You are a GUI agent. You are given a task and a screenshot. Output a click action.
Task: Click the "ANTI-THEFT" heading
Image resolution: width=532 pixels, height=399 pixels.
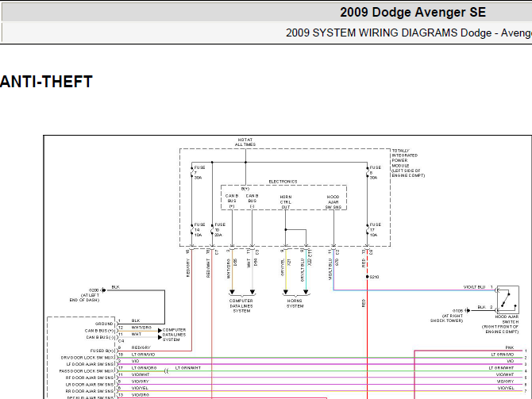46,82
